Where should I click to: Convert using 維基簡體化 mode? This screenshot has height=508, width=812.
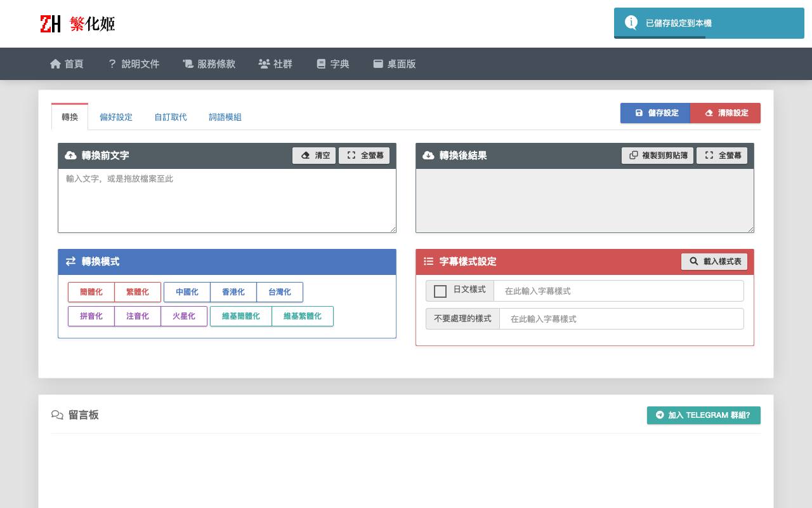click(241, 316)
